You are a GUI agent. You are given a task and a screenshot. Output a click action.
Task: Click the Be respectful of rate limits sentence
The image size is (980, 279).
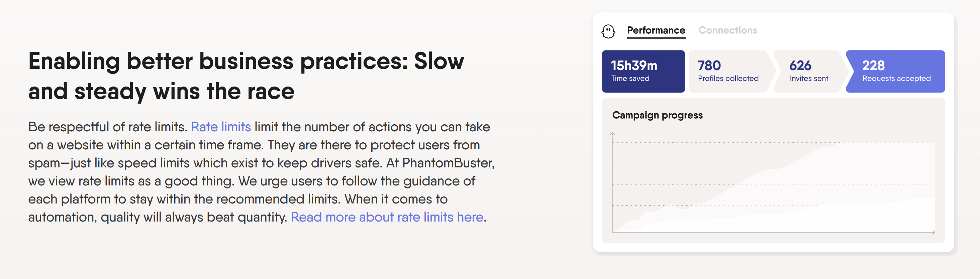point(108,127)
